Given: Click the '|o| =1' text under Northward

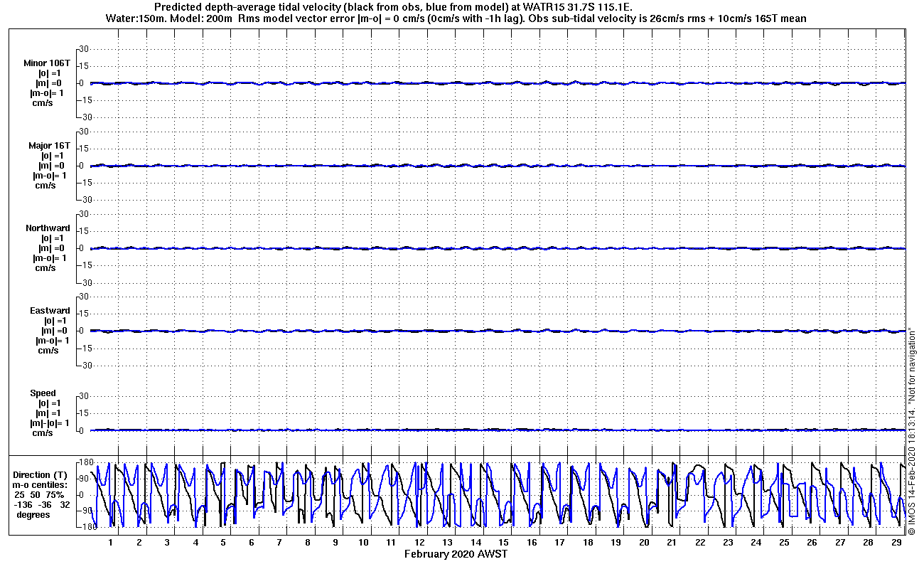Looking at the screenshot, I should coord(52,238).
